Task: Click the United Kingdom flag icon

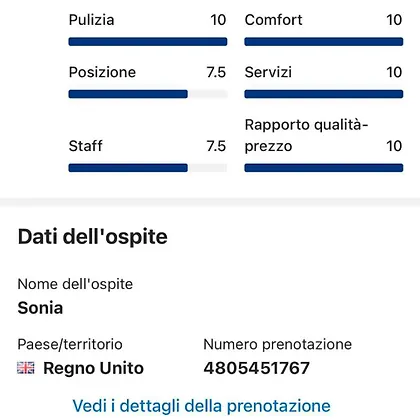Action: (26, 368)
